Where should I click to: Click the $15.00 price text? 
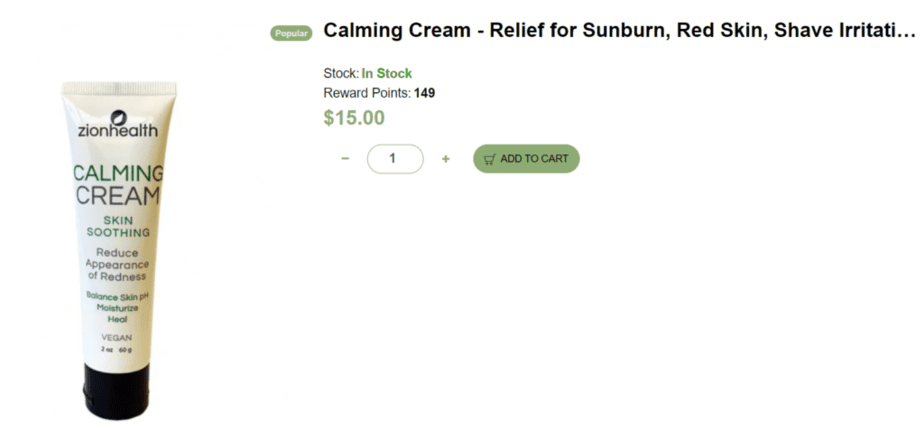354,118
